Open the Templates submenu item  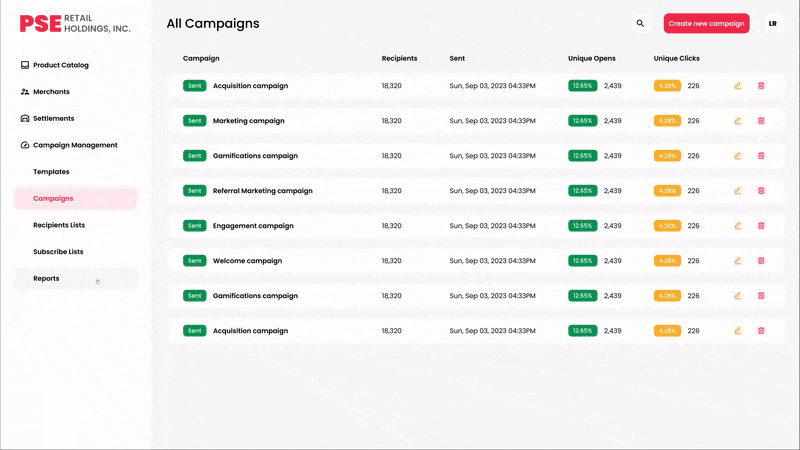tap(51, 172)
